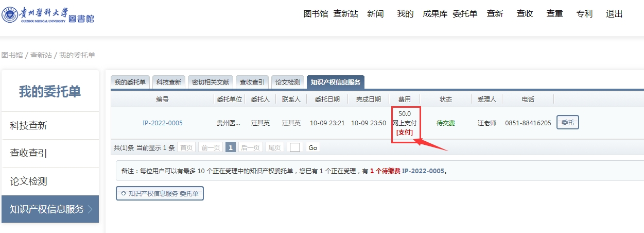The width and height of the screenshot is (644, 233).
Task: Open 成果库 in the top navigation
Action: coord(435,14)
